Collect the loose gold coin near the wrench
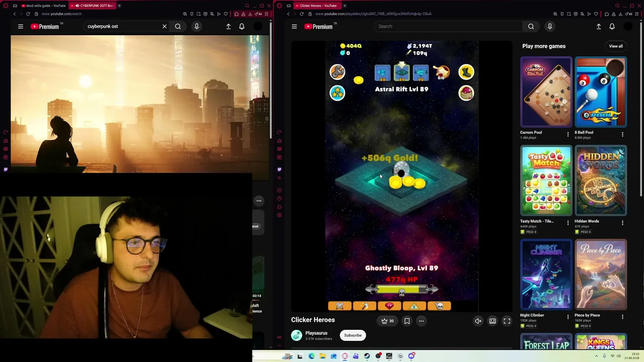Viewport: 644px width, 362px height. [358, 80]
